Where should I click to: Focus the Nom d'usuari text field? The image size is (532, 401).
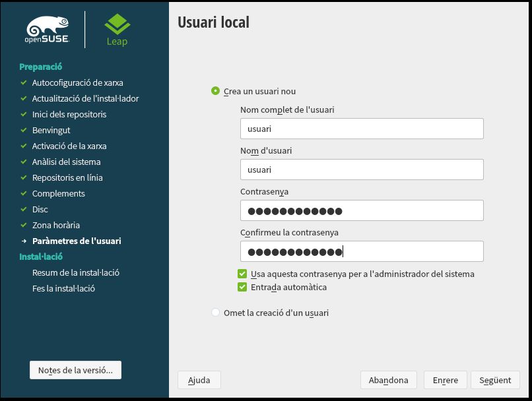[x=362, y=170]
